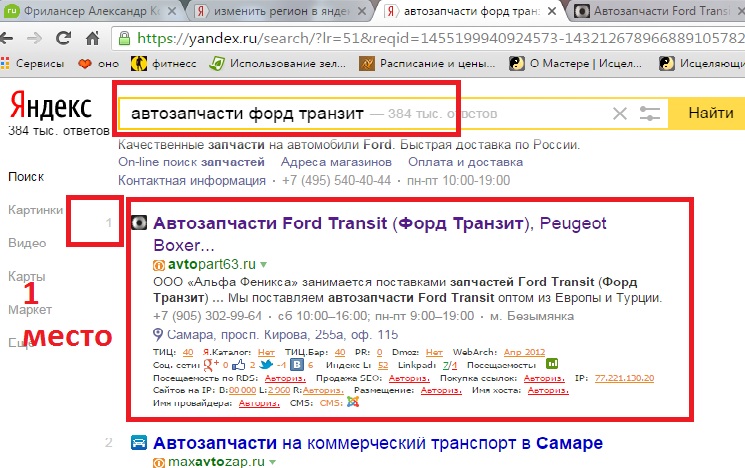Viewport: 745px width, 468px height.
Task: Open the avtopart63.ru site link
Action: coord(211,264)
